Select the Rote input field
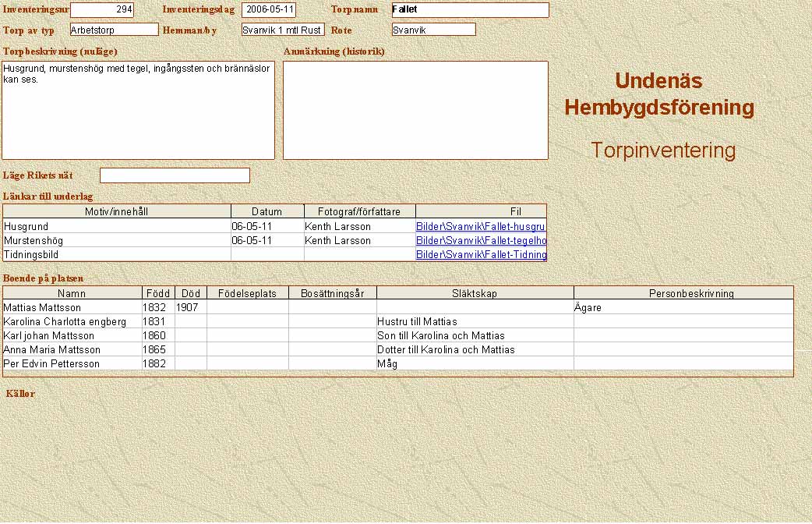Screen dimensions: 812x524 433,30
